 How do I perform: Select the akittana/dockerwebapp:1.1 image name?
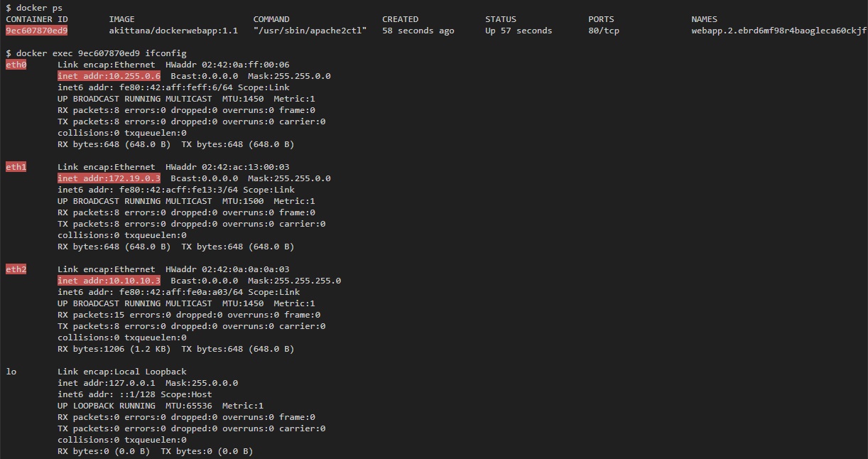tap(173, 31)
